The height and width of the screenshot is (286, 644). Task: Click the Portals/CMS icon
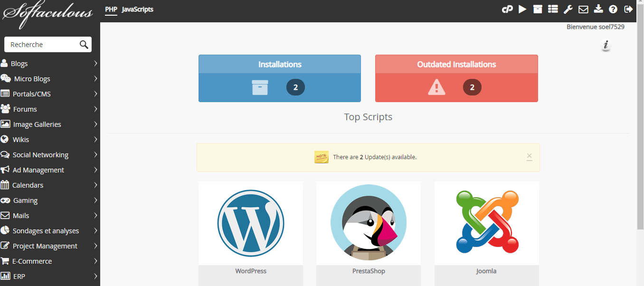coord(5,94)
